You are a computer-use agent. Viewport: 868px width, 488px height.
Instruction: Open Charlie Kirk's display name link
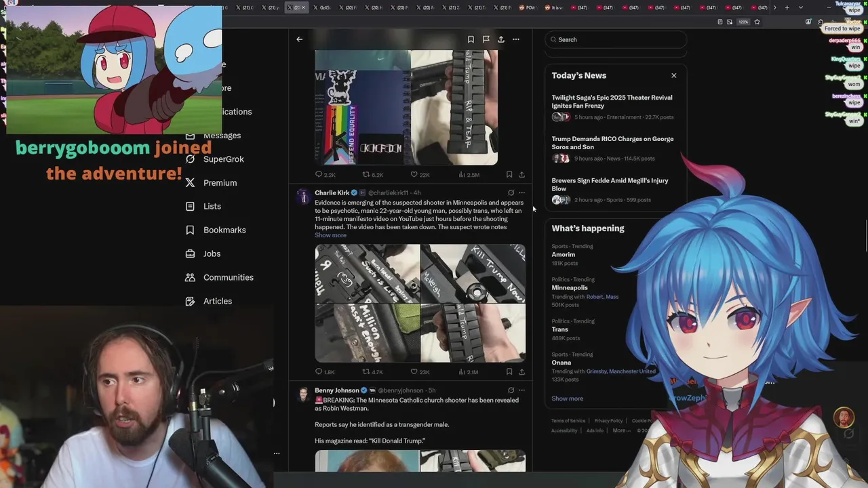click(x=332, y=192)
